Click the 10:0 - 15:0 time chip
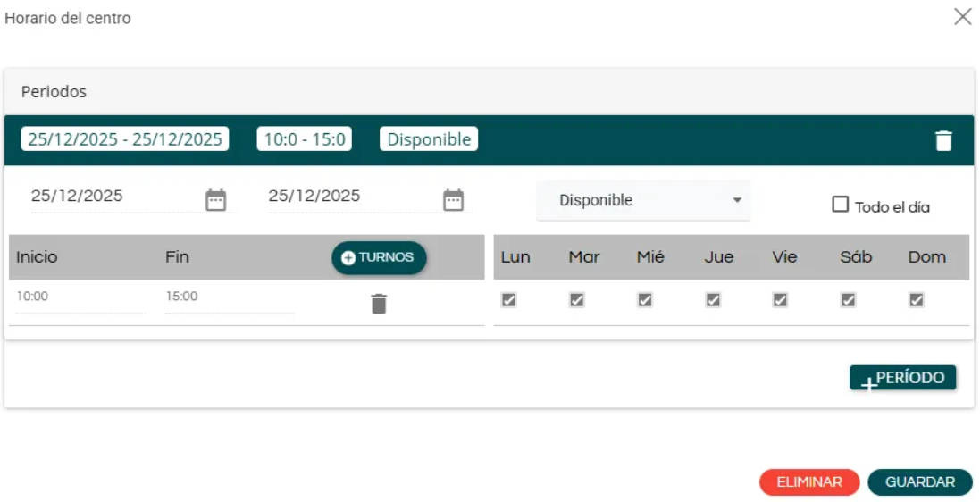 (x=305, y=139)
